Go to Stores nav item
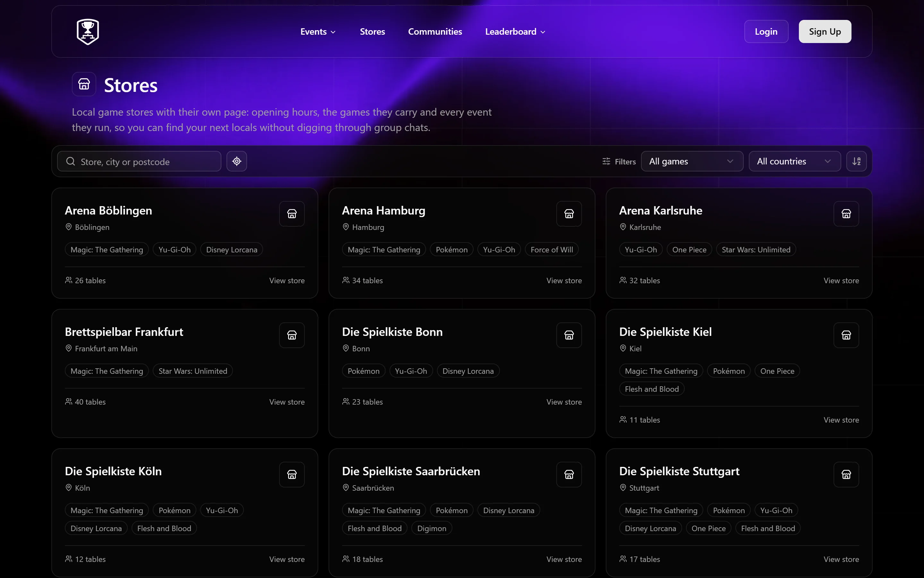Screen dimensions: 924x578 372,32
